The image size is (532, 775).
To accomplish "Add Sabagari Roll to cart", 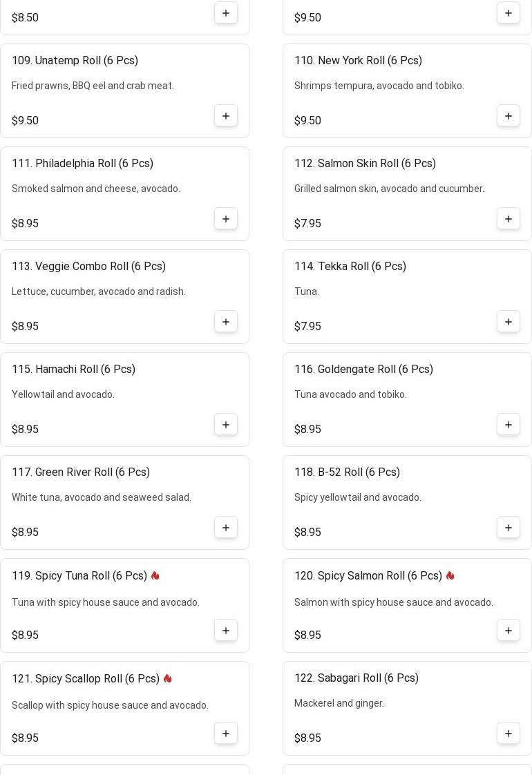I will 509,734.
